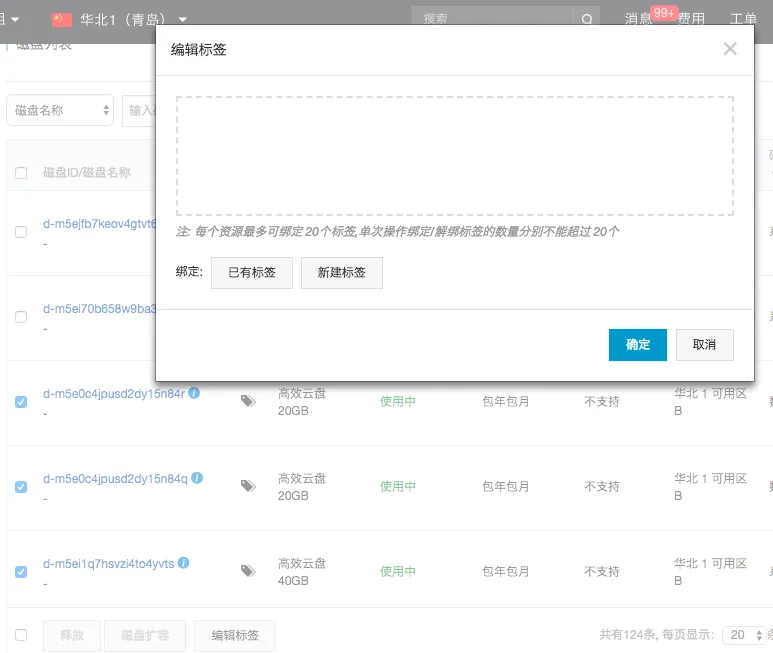The width and height of the screenshot is (773, 653).
Task: Open disk d-m5ei1q7hsvzi4to4yvts link
Action: (x=108, y=564)
